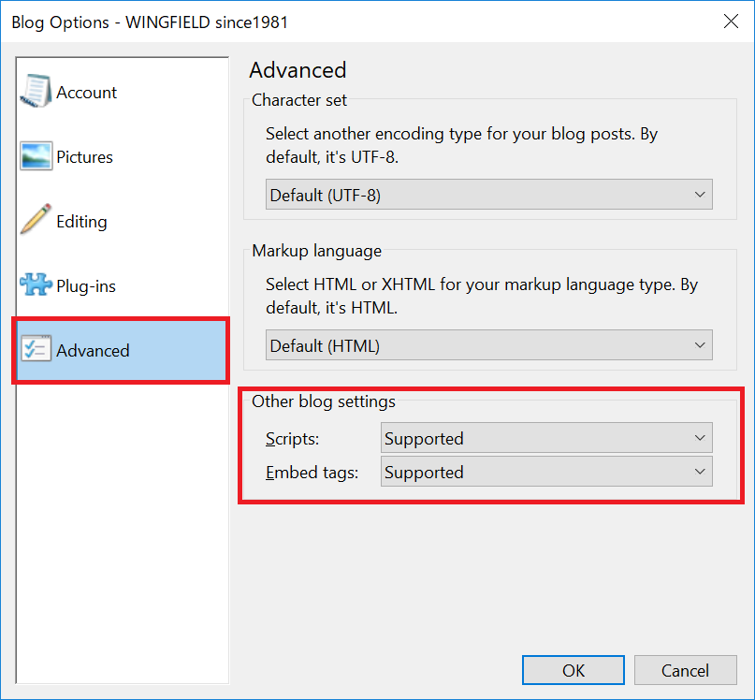Screen dimensions: 755x700
Task: Expand the markup language dropdown arrow
Action: [700, 345]
